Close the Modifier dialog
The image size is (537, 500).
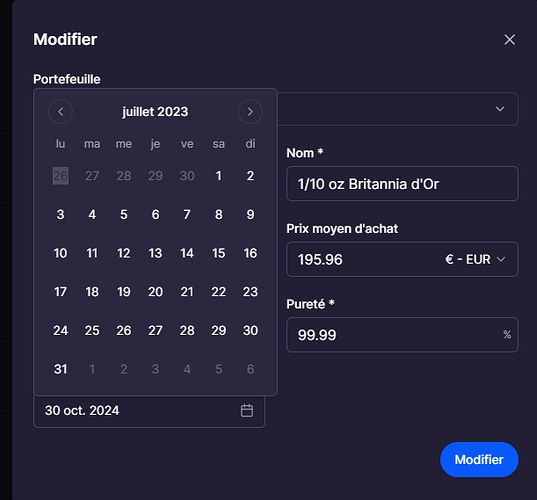510,40
